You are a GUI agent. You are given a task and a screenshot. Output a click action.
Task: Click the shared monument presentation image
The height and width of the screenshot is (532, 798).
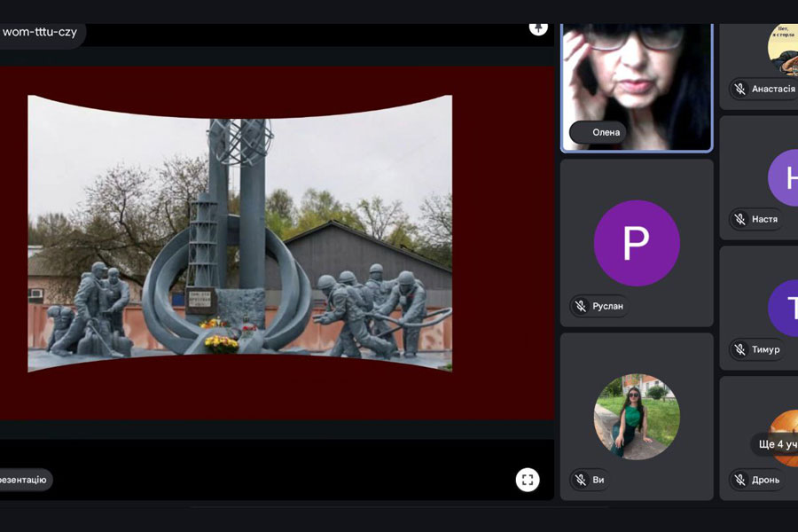pyautogui.click(x=239, y=233)
